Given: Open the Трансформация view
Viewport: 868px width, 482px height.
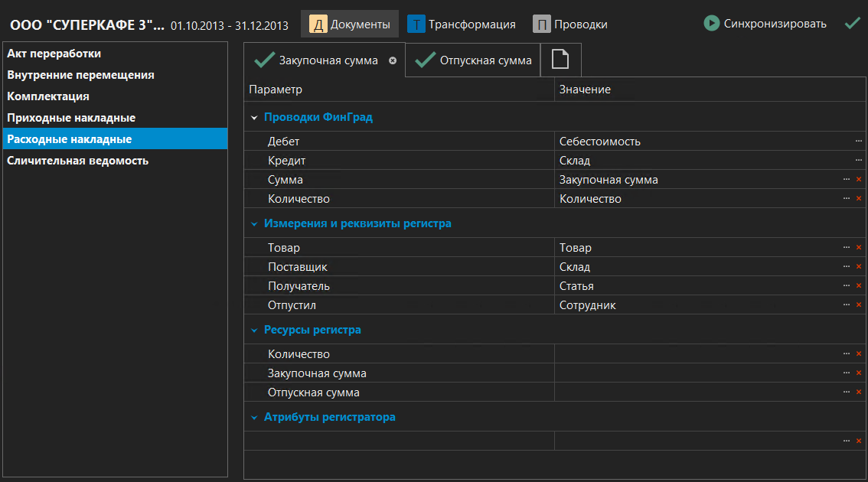Looking at the screenshot, I should pos(462,24).
